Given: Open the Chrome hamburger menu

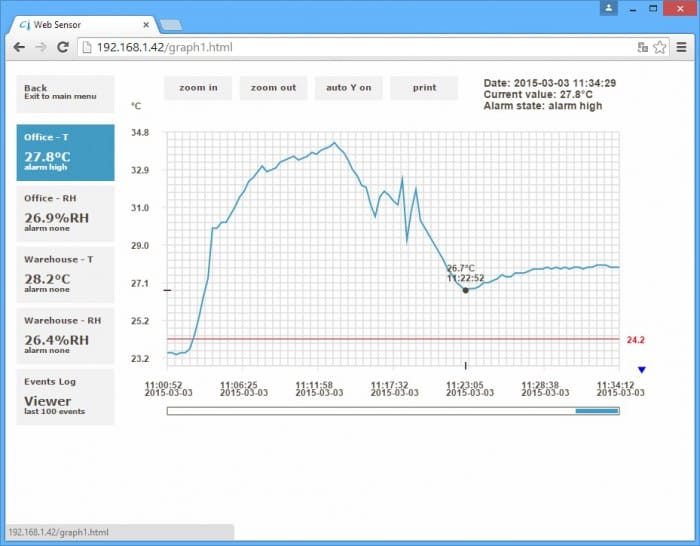Looking at the screenshot, I should [x=682, y=47].
